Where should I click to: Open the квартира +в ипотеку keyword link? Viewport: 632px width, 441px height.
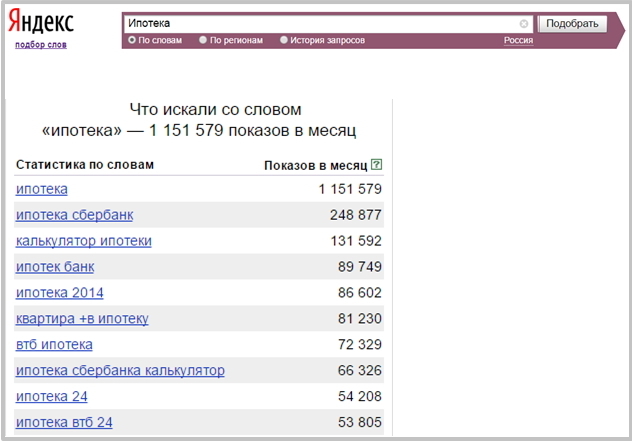point(82,318)
